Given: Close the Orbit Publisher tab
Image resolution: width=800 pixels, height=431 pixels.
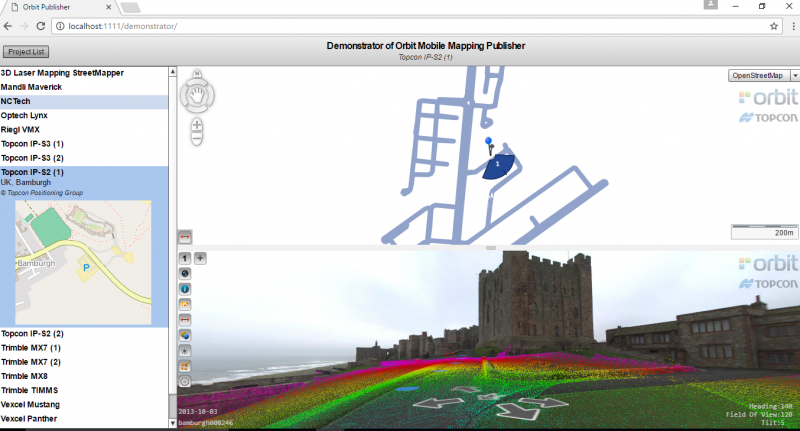Looking at the screenshot, I should click(109, 7).
